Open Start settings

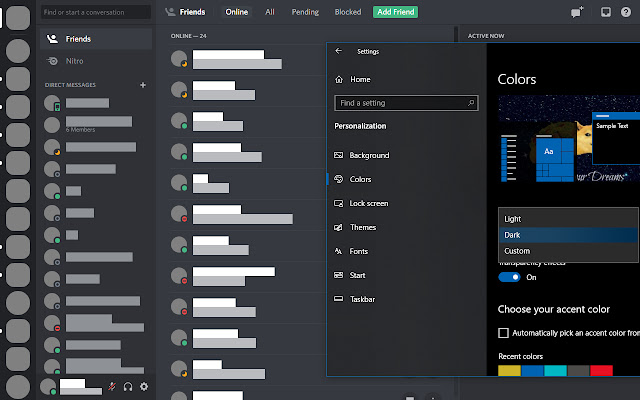click(x=350, y=276)
